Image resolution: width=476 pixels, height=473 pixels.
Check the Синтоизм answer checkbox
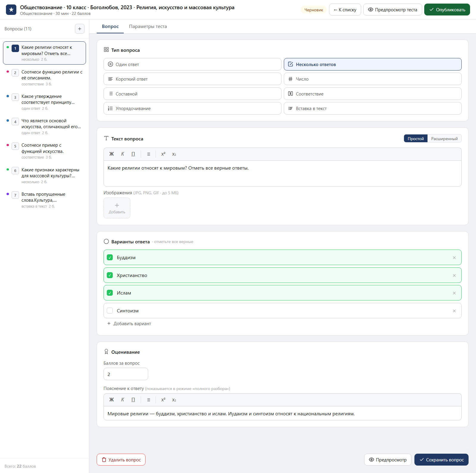110,311
